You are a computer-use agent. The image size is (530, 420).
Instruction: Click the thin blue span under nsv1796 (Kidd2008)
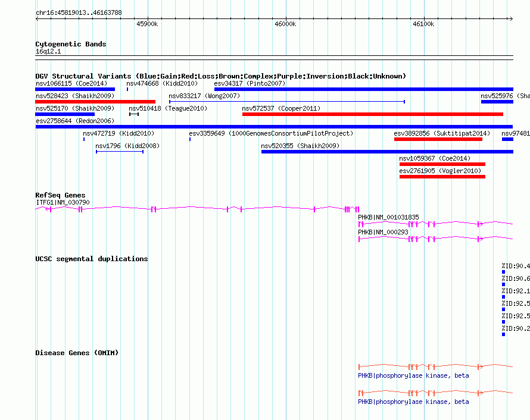click(x=120, y=152)
